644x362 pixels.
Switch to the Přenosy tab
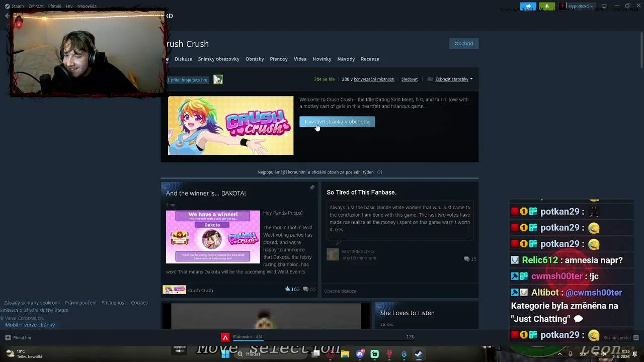click(279, 59)
